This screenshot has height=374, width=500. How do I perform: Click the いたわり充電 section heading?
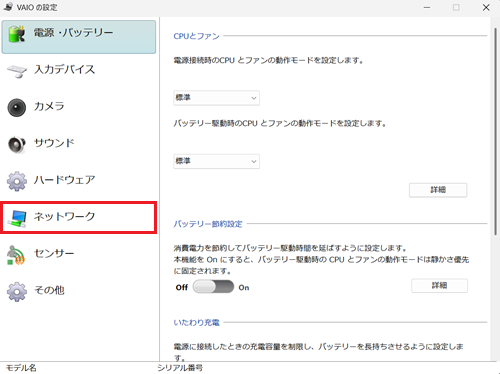click(196, 323)
